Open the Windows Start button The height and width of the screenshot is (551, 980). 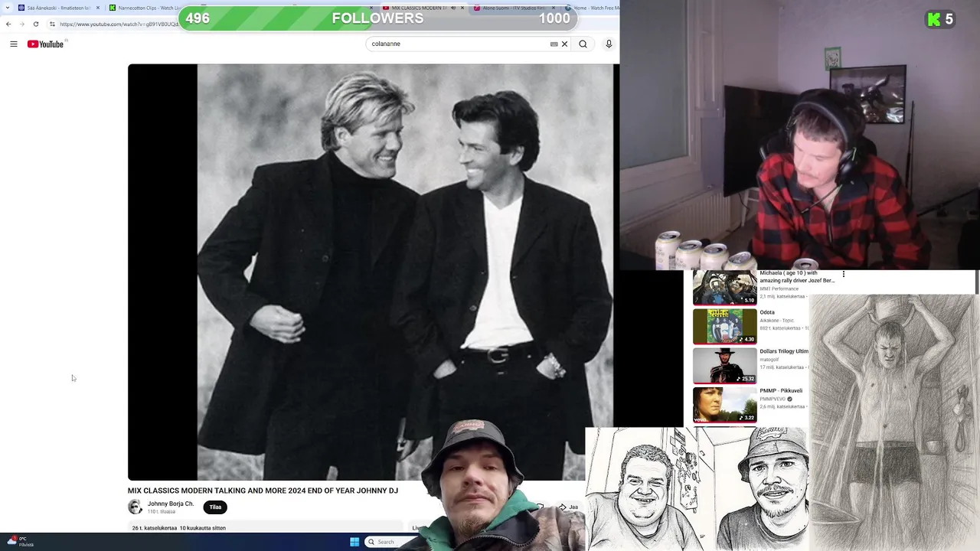coord(354,542)
